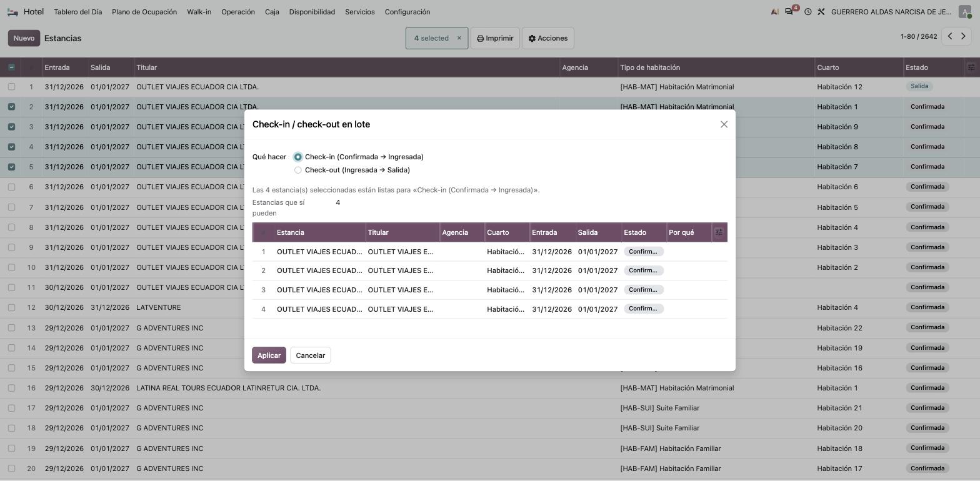The height and width of the screenshot is (481, 980).
Task: Open the Servicios menu
Action: coord(360,12)
